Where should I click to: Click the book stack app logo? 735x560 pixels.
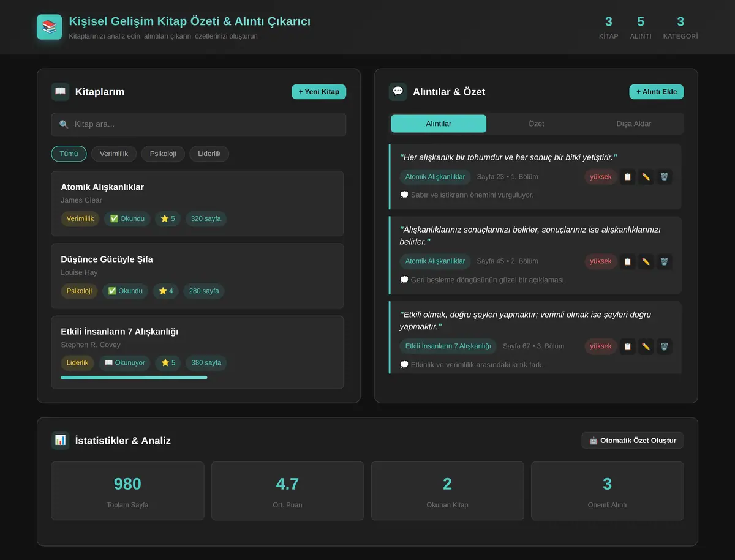point(49,27)
